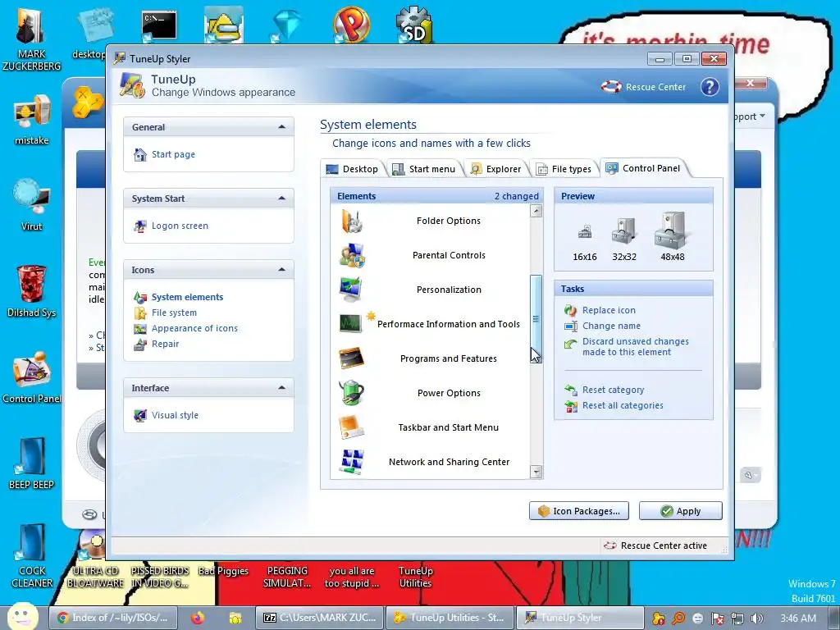Select the Parental Controls icon
Screen dimensions: 840x630
click(x=351, y=255)
